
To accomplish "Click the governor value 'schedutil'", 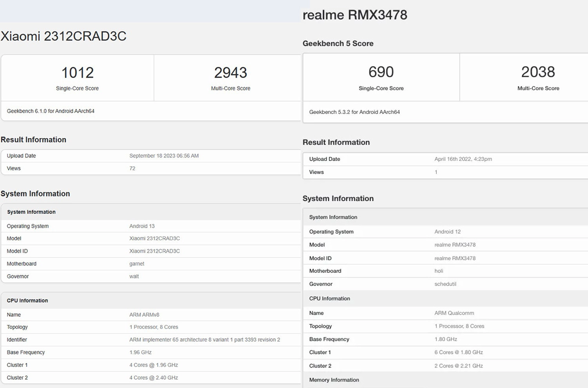I will pos(445,284).
